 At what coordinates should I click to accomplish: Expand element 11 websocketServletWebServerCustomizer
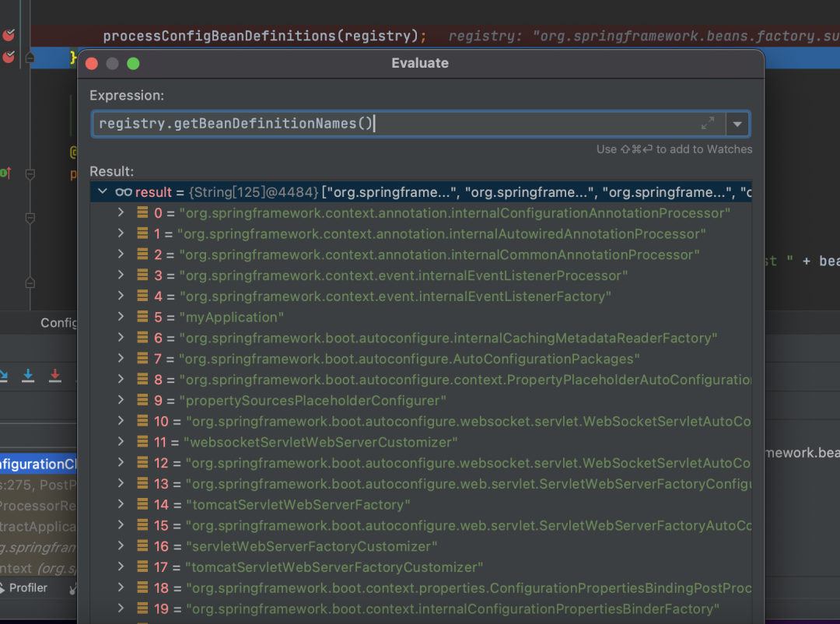[121, 442]
